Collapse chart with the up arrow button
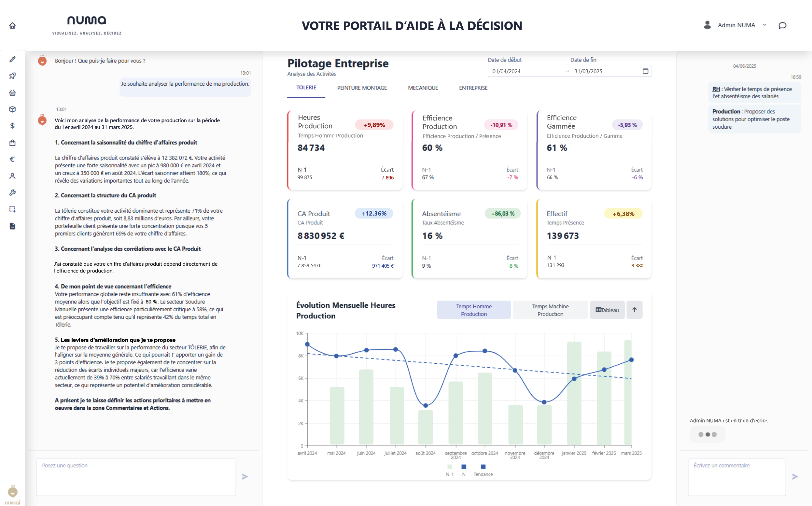Screen dimensions: 812x506 634,310
